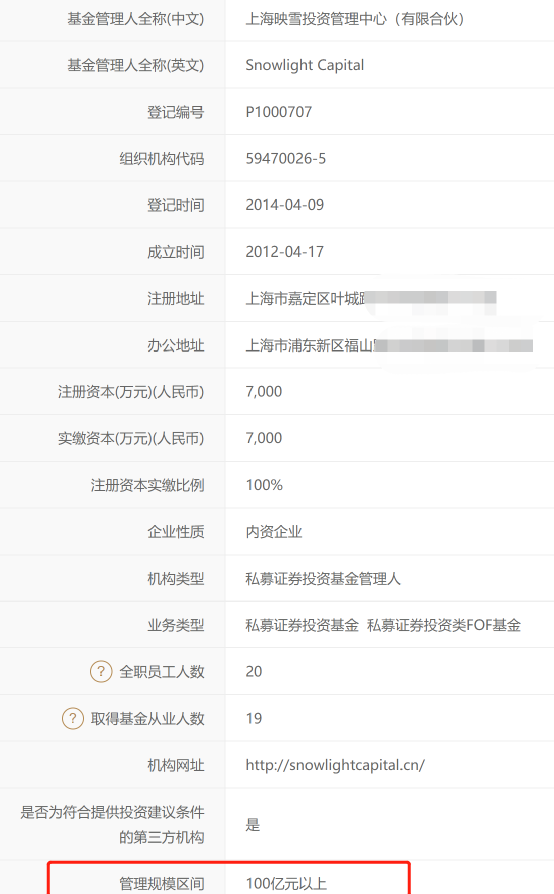The width and height of the screenshot is (554, 894).
Task: Click the registered capital value 7,000
Action: click(x=263, y=392)
